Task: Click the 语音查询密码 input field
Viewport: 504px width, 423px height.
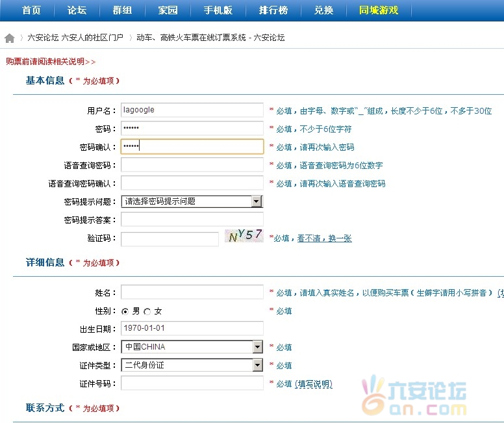Action: (192, 164)
